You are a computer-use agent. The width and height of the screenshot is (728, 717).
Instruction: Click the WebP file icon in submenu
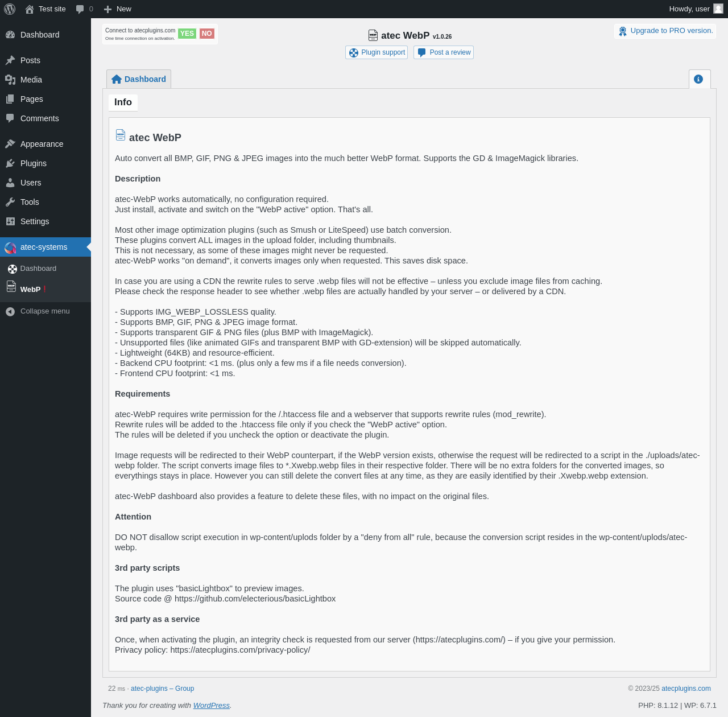coord(11,286)
